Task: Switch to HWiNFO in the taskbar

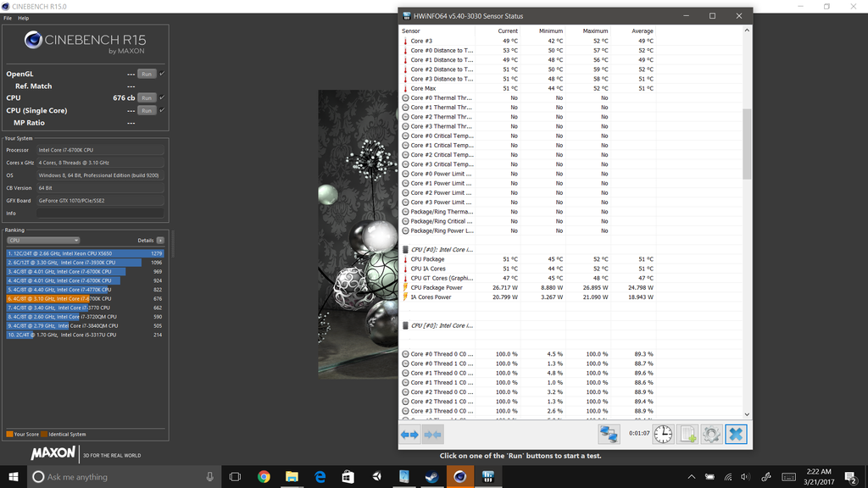Action: 487,476
